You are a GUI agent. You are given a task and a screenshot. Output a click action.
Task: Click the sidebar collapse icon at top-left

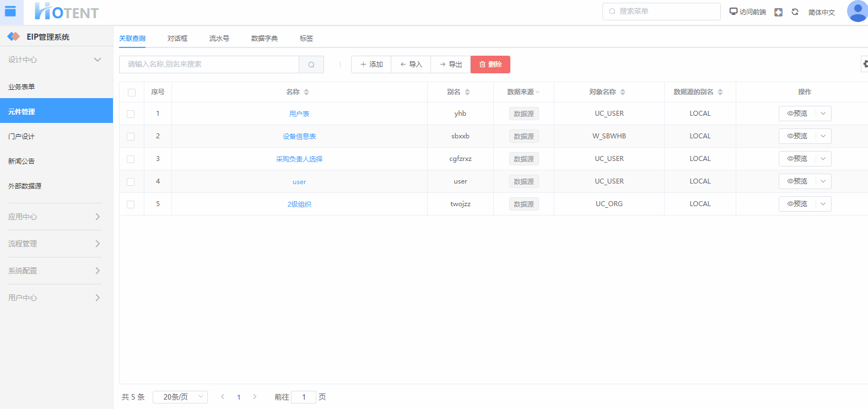(10, 11)
